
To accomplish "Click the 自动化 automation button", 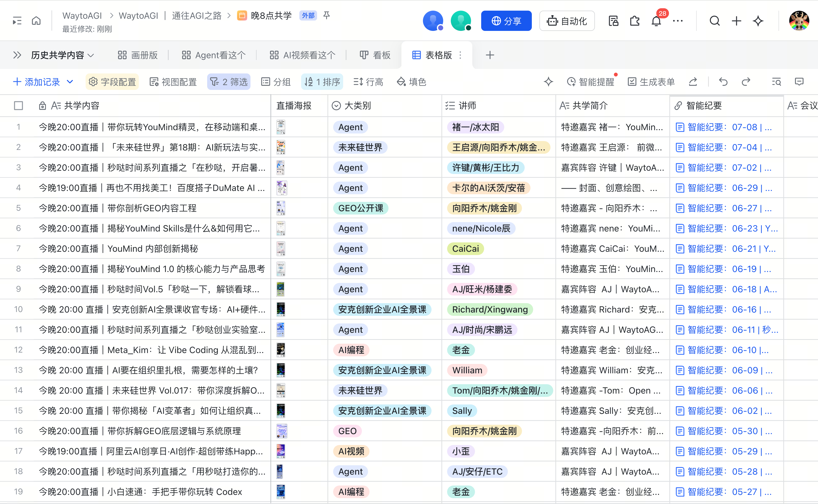I will tap(567, 21).
